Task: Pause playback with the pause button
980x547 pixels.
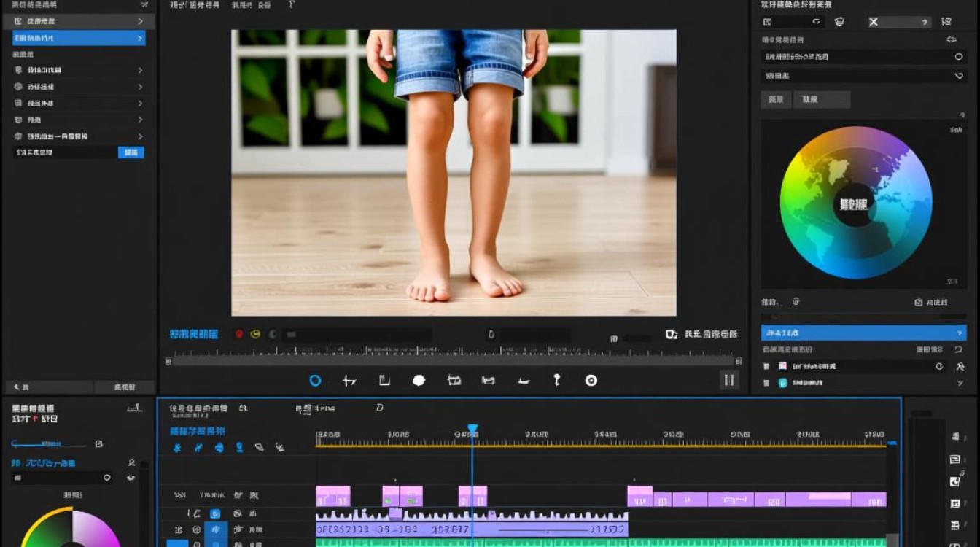Action: click(x=728, y=379)
